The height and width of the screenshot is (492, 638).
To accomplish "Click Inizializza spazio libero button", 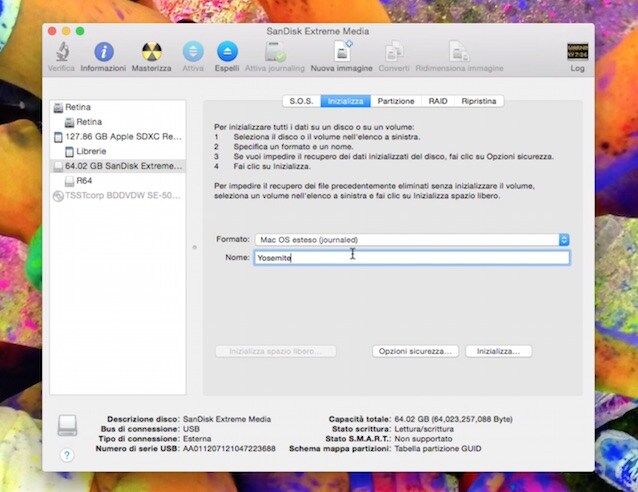I will point(275,351).
